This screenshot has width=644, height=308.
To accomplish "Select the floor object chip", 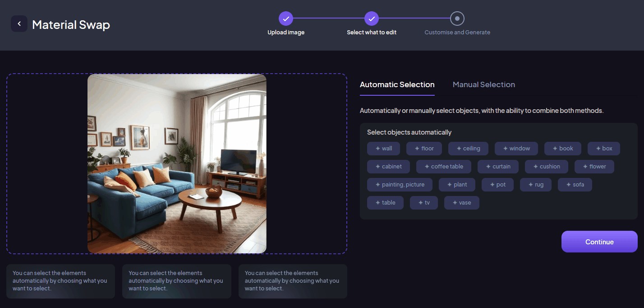I will click(x=424, y=149).
